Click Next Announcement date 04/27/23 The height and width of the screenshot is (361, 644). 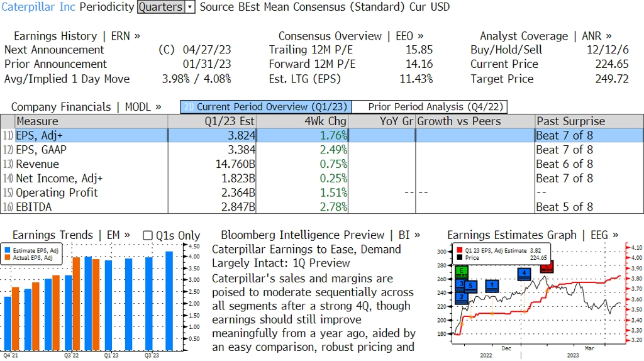(x=207, y=50)
